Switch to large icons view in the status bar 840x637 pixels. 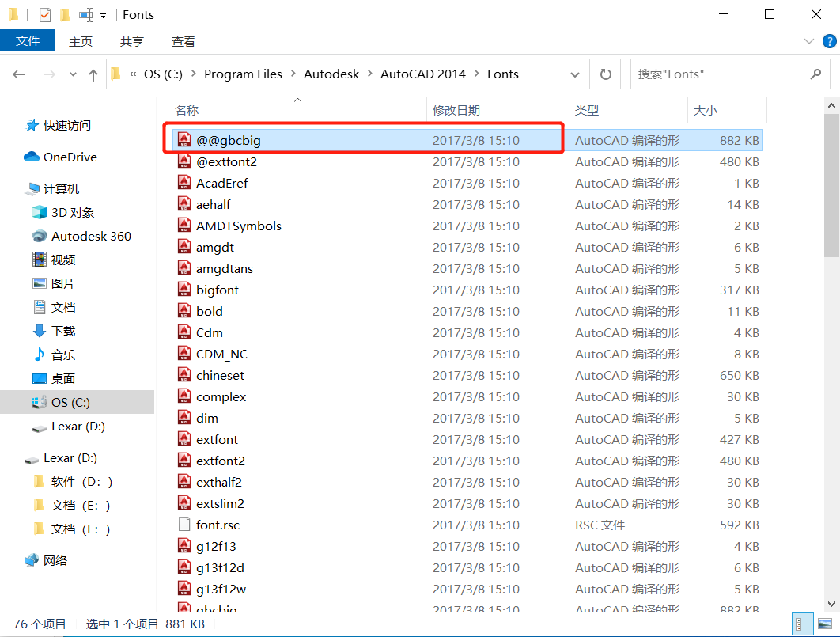[x=825, y=624]
